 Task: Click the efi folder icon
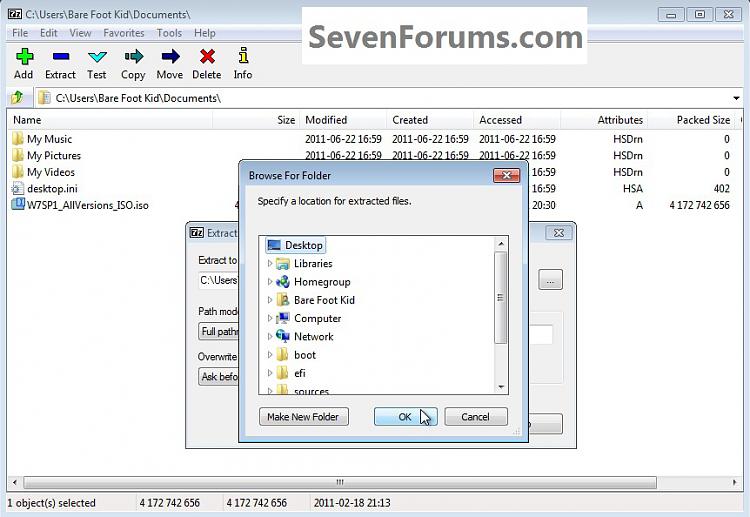pyautogui.click(x=283, y=373)
